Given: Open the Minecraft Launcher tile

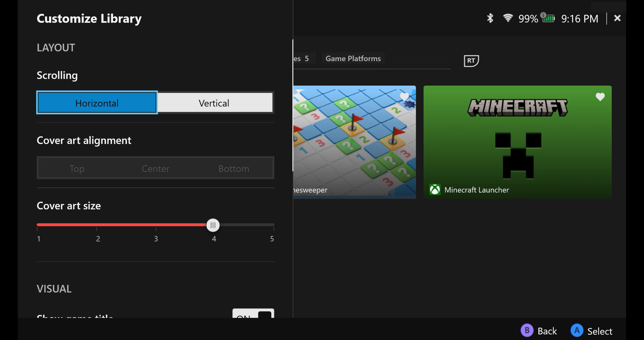Looking at the screenshot, I should point(517,145).
